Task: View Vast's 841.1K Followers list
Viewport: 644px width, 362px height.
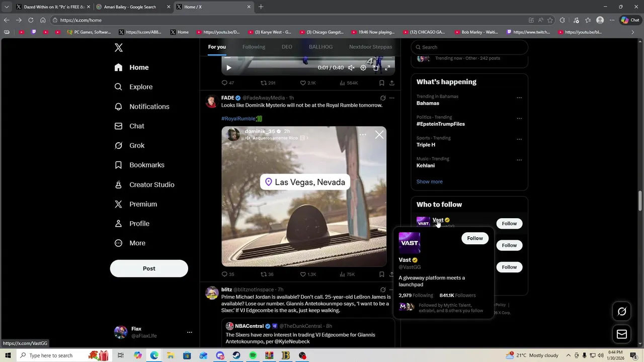Action: [457, 295]
